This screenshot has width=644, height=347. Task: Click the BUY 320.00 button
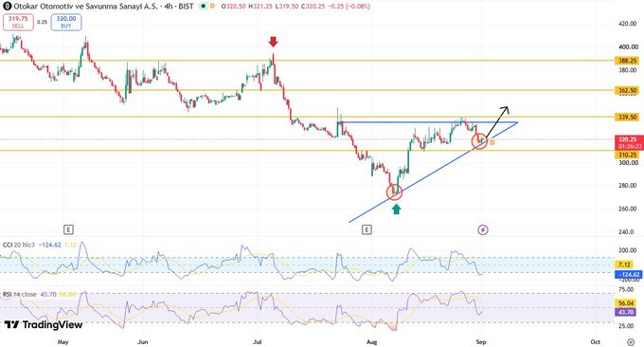[x=66, y=22]
